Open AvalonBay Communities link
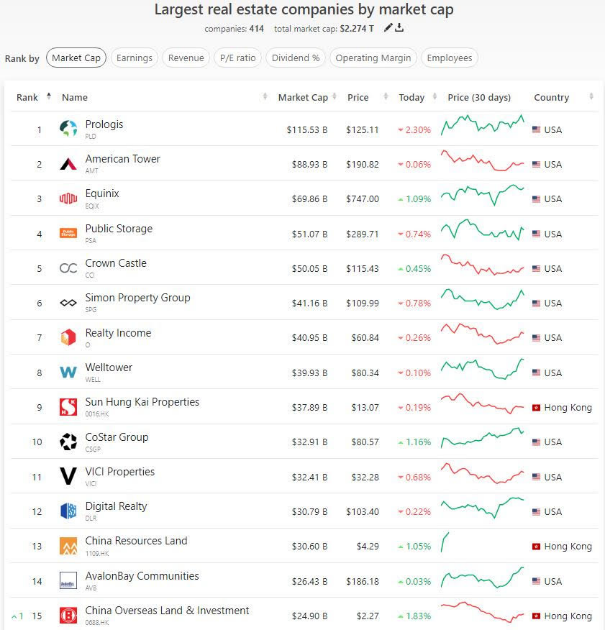Image resolution: width=605 pixels, height=630 pixels. pyautogui.click(x=142, y=576)
